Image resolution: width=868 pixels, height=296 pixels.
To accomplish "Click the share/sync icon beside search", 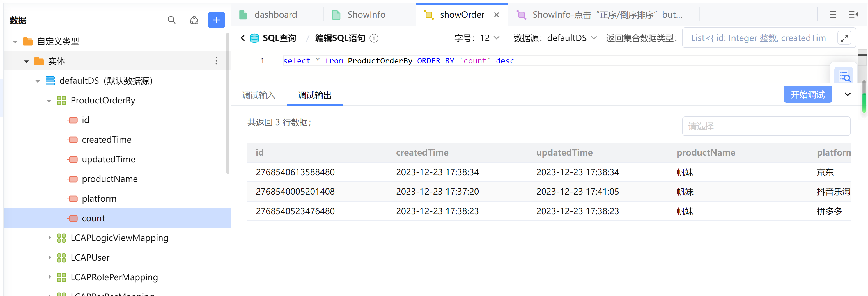I will click(x=194, y=20).
